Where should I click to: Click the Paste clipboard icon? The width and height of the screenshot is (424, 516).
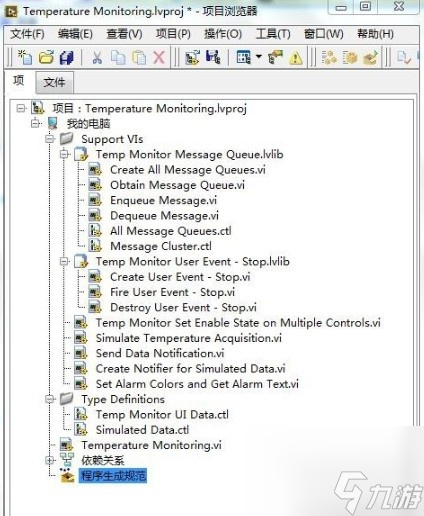tap(139, 57)
